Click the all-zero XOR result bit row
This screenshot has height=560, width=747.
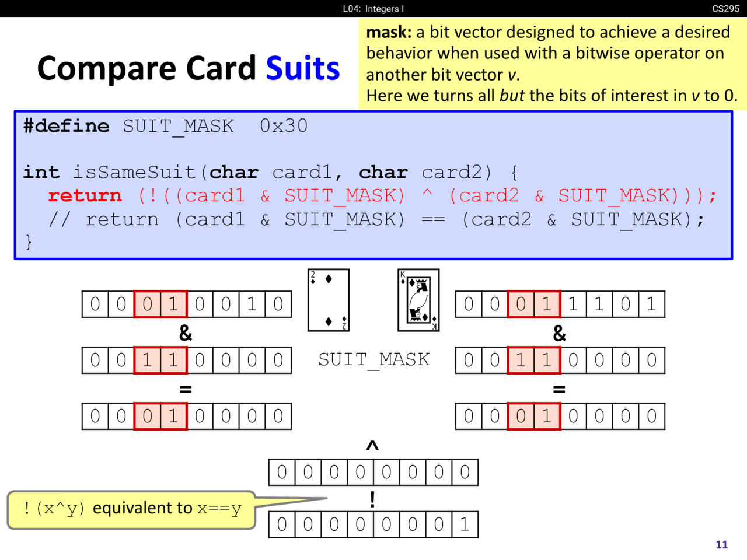373,472
